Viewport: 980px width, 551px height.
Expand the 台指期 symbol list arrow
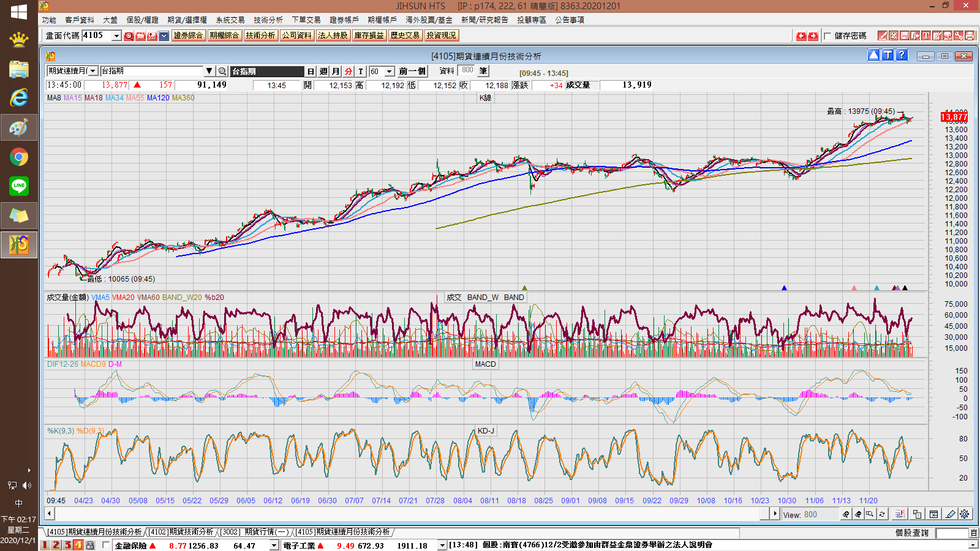click(209, 71)
